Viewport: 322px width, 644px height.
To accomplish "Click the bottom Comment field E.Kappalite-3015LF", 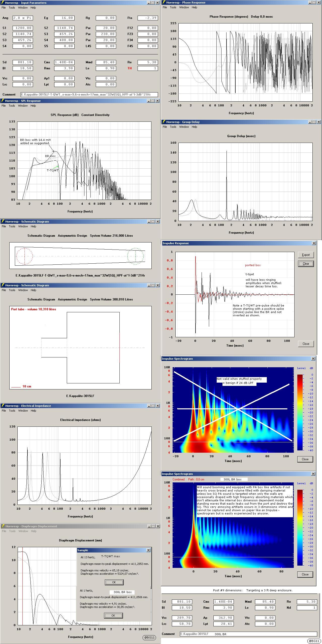I will click(x=248, y=634).
